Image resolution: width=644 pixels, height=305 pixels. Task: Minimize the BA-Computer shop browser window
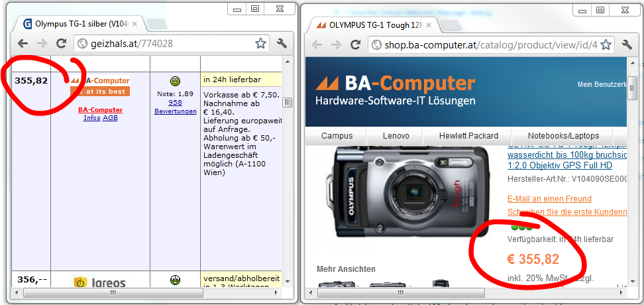(583, 10)
